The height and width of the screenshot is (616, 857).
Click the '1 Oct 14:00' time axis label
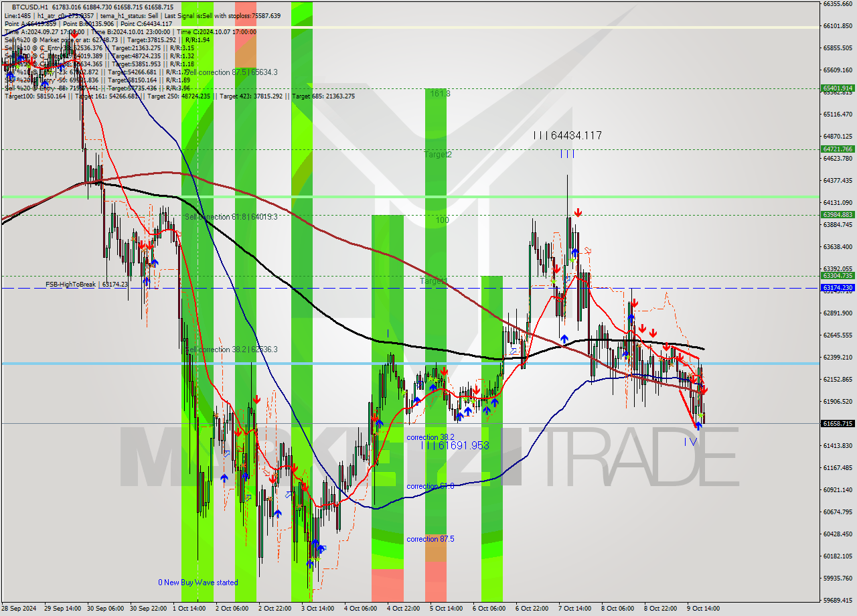pyautogui.click(x=189, y=609)
